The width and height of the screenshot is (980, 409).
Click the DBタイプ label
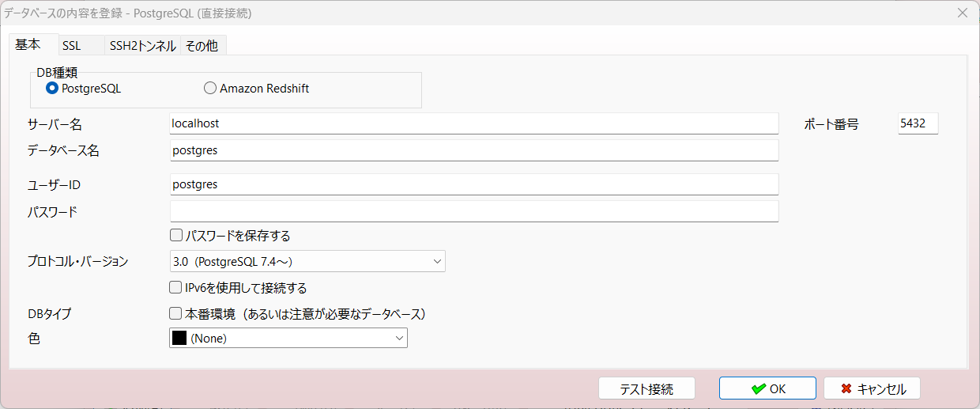pyautogui.click(x=50, y=314)
